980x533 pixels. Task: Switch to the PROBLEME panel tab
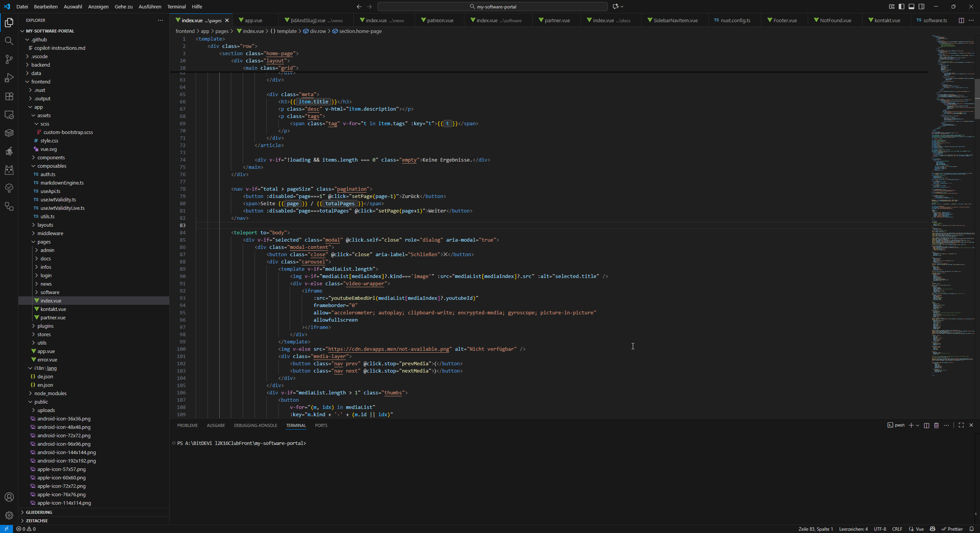(x=187, y=425)
